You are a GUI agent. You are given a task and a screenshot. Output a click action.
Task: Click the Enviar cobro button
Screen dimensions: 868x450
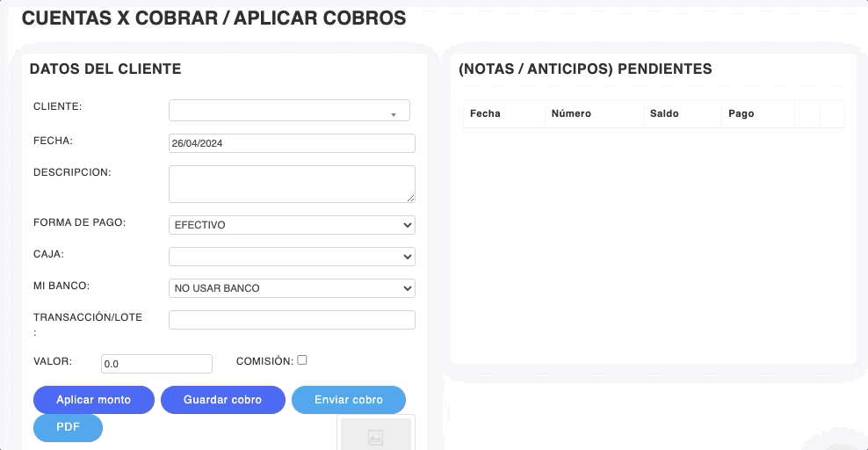pyautogui.click(x=349, y=400)
